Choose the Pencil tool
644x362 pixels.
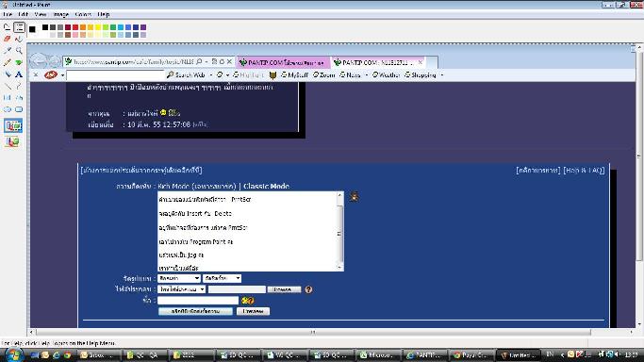pos(7,62)
